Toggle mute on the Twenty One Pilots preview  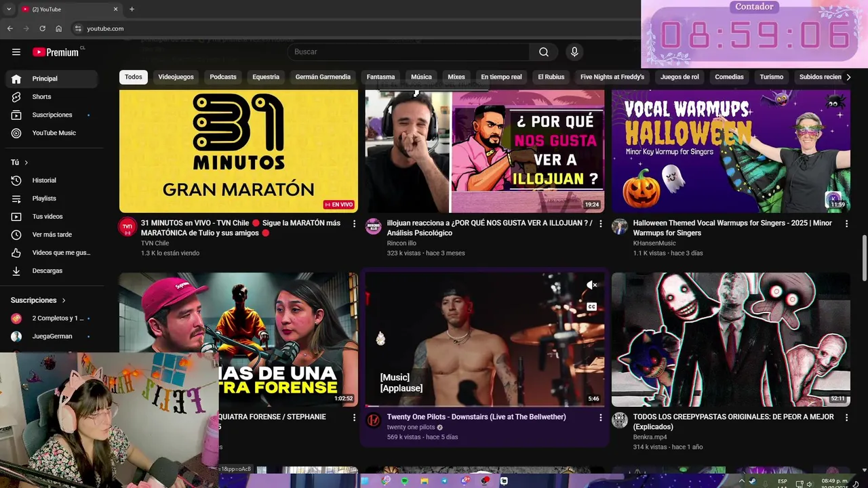click(x=591, y=285)
